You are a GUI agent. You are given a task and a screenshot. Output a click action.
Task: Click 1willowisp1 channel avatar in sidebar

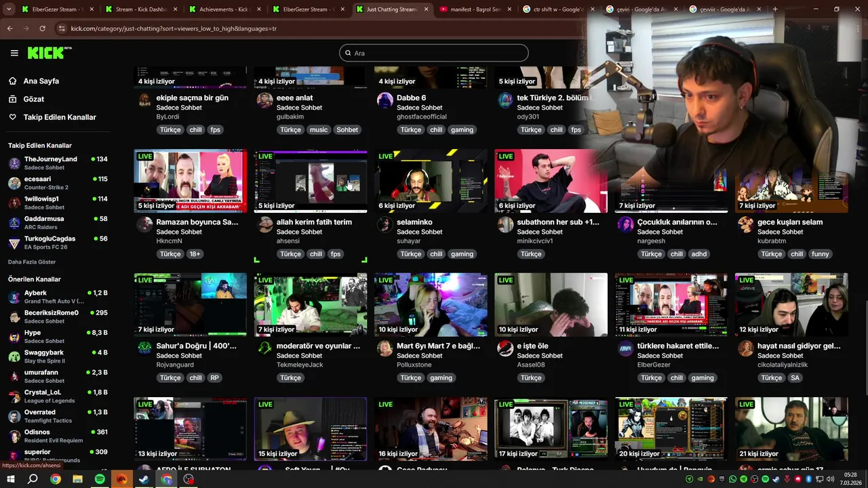click(x=14, y=203)
